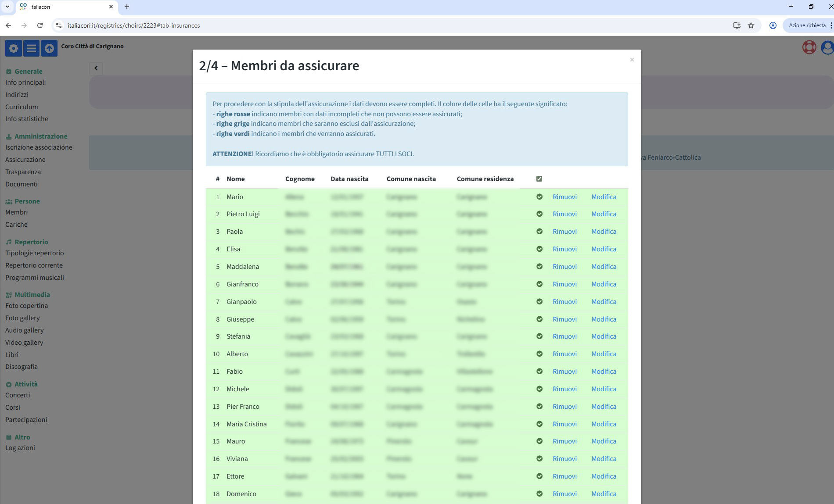Toggle the hamburger menu icon
This screenshot has width=834, height=504.
(31, 48)
